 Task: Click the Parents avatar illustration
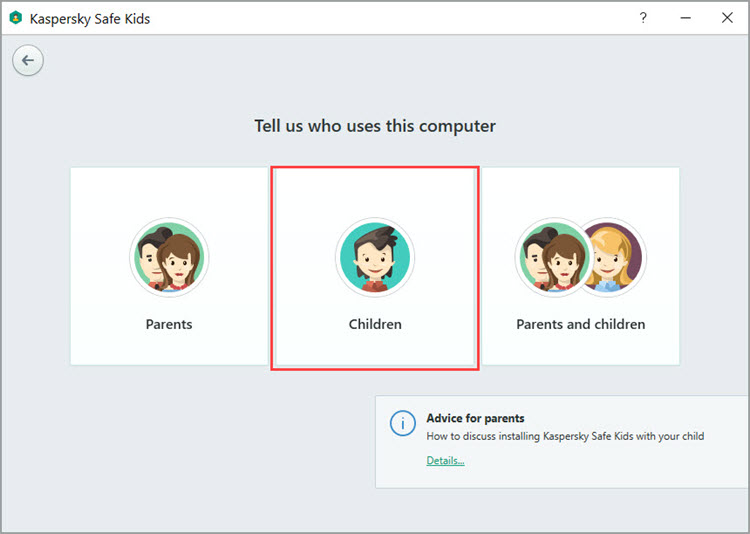click(x=169, y=258)
